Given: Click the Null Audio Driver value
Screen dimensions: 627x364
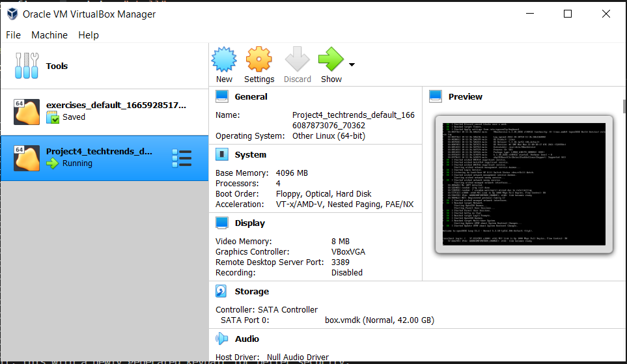Looking at the screenshot, I should click(x=298, y=357).
